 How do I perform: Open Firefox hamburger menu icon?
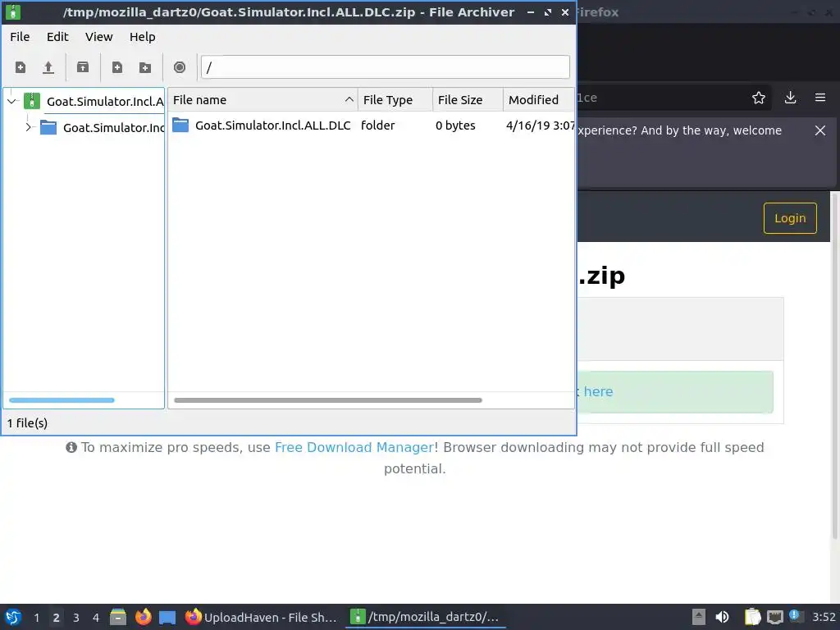pyautogui.click(x=820, y=98)
